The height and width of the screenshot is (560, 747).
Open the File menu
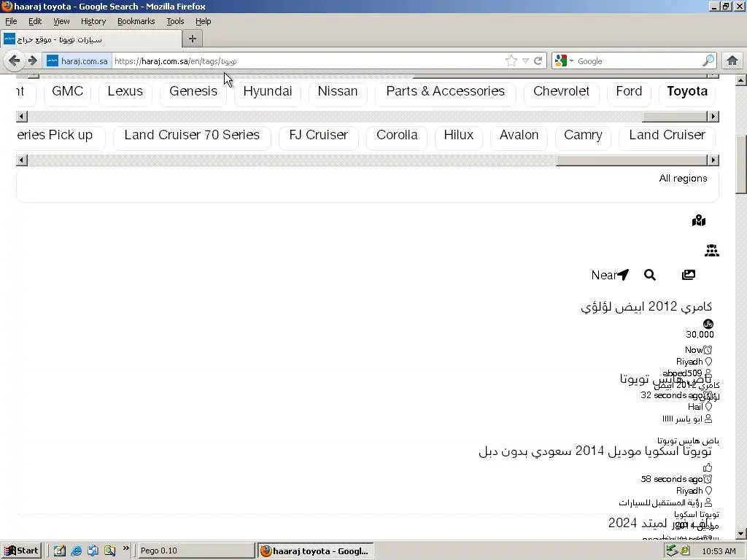click(11, 21)
